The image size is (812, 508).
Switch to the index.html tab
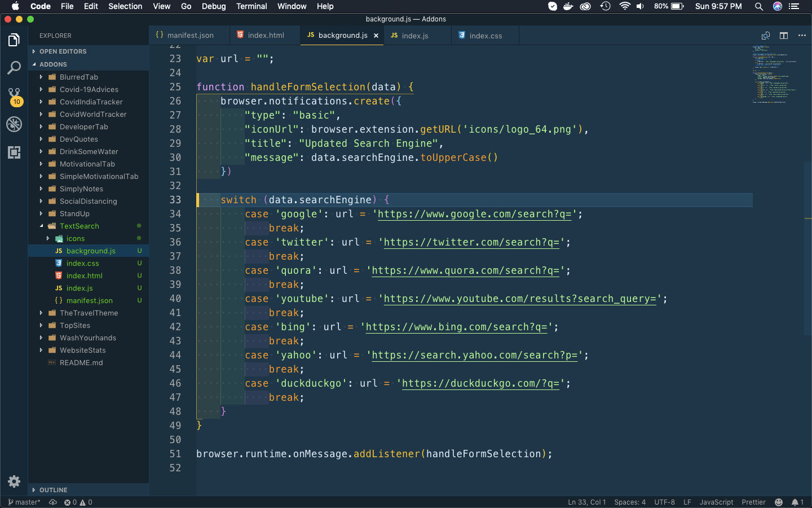(265, 36)
